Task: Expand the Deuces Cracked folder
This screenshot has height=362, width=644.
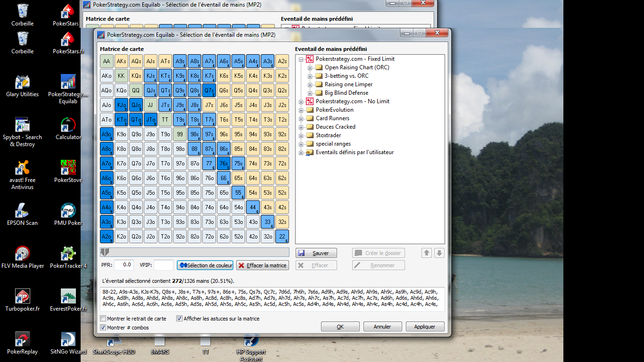Action: coord(301,127)
